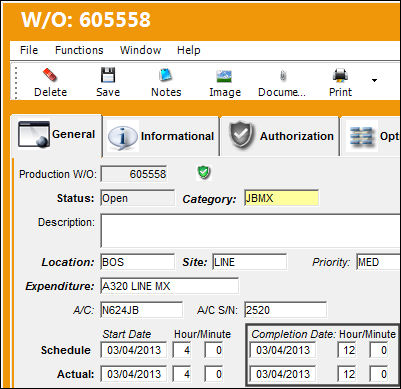Image resolution: width=401 pixels, height=389 pixels.
Task: Click the Location label
Action: point(68,262)
